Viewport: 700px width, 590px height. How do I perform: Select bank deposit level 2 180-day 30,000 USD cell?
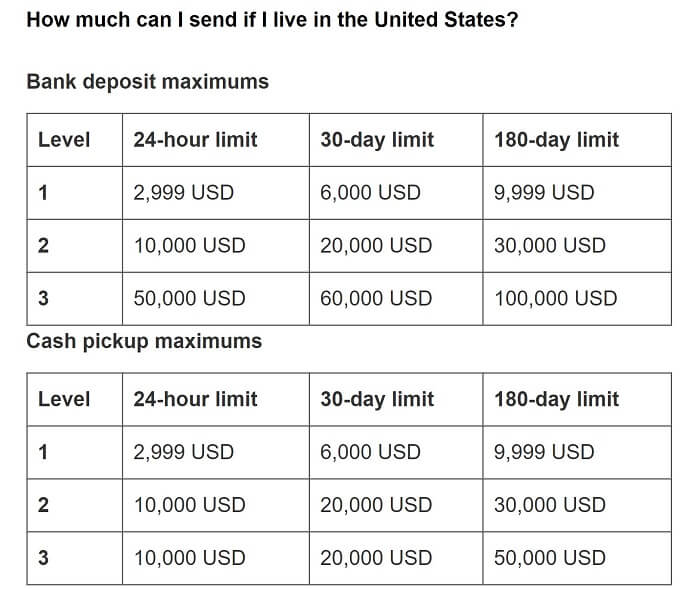(x=549, y=246)
